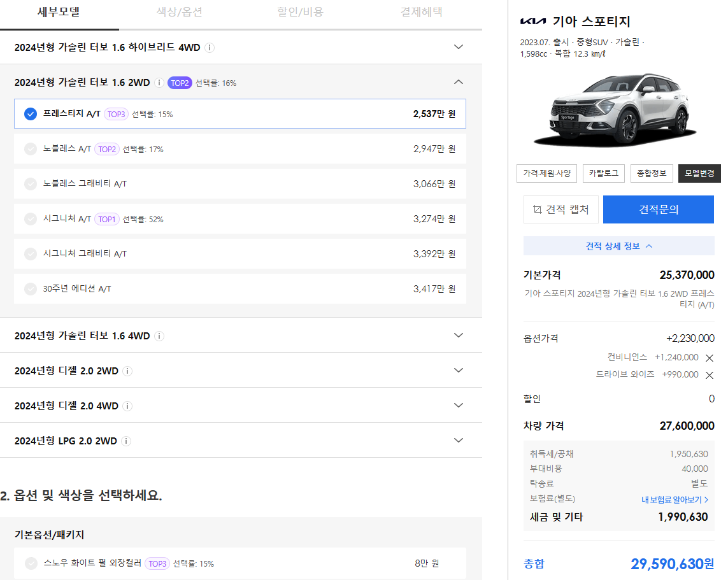728x580 pixels.
Task: Collapse 견적 상세 정보 section
Action: coord(619,246)
